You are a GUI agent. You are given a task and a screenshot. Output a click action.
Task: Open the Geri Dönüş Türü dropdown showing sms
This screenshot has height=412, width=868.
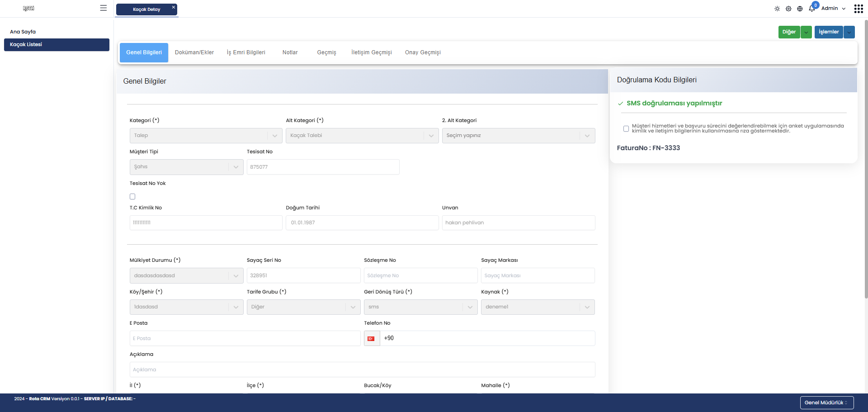click(420, 307)
